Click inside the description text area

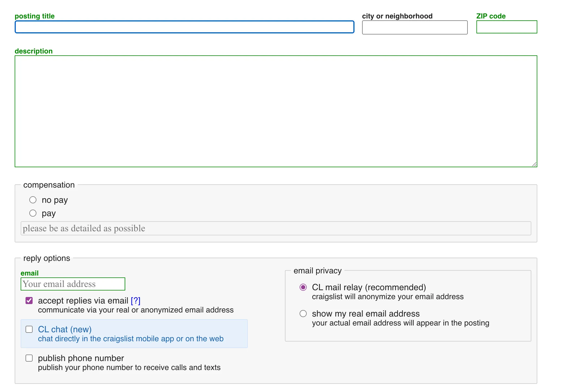tap(276, 111)
